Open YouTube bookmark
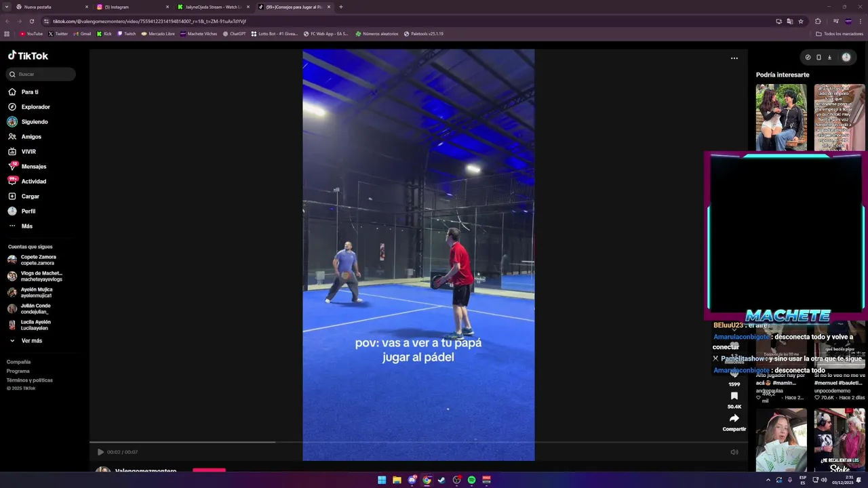 click(x=31, y=34)
